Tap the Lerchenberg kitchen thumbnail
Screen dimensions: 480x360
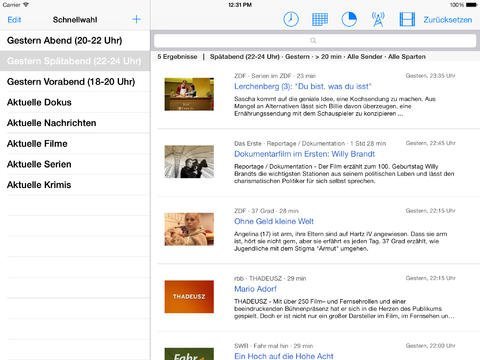(x=189, y=94)
